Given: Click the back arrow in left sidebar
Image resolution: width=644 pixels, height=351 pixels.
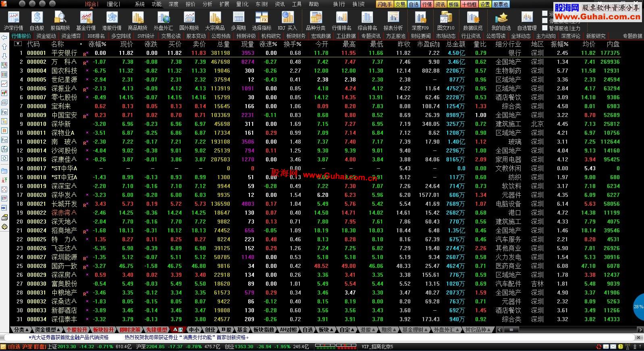Looking at the screenshot, I should click(x=4, y=38).
